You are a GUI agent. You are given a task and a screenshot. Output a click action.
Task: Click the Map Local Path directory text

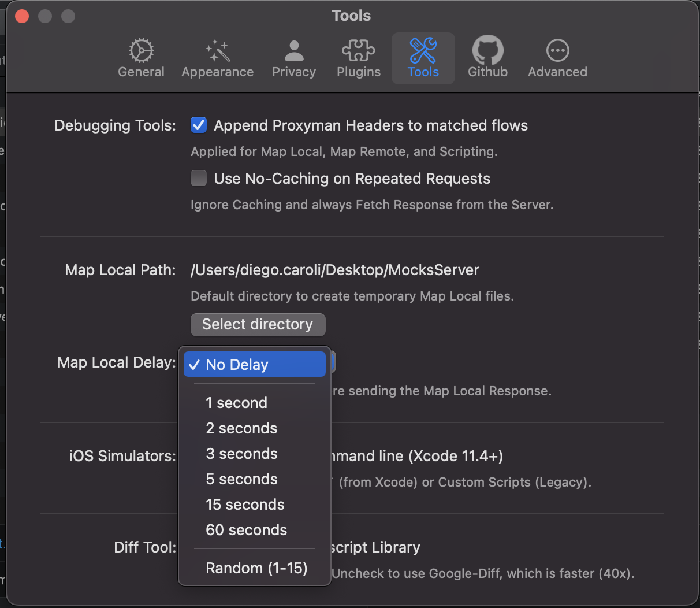point(335,270)
